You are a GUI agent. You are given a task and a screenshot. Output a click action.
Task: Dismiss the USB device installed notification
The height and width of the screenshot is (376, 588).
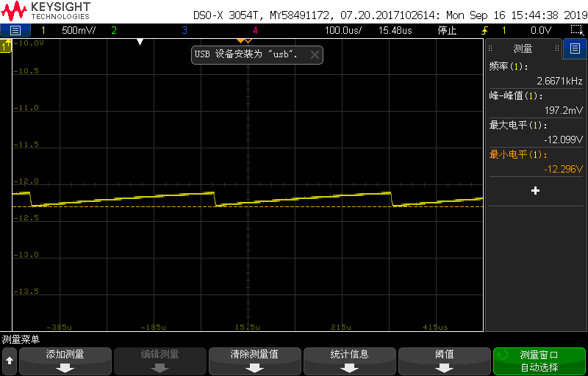pos(315,55)
